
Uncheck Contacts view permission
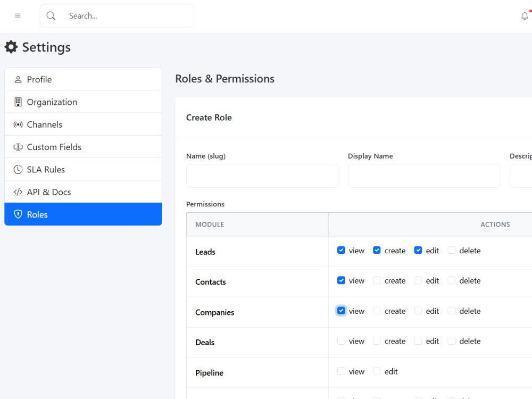pyautogui.click(x=342, y=280)
